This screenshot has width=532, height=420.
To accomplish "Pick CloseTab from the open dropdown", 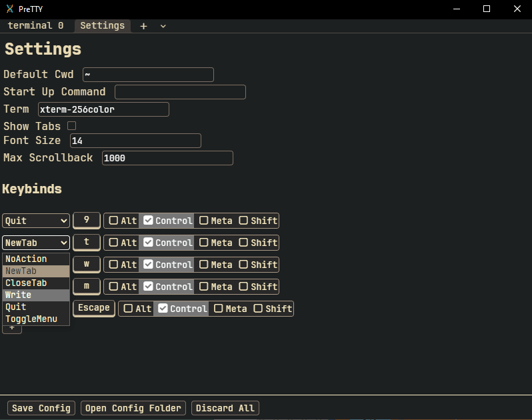I will [x=26, y=283].
